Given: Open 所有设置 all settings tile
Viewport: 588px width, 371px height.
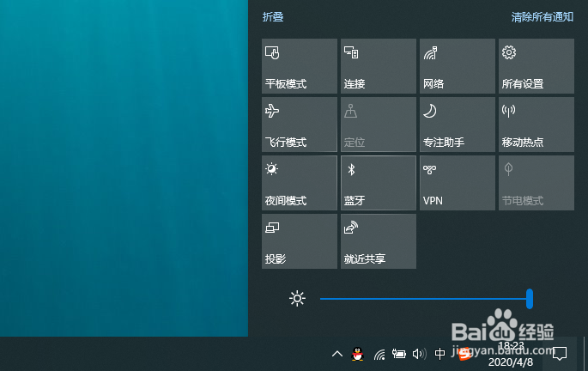Looking at the screenshot, I should tap(536, 66).
